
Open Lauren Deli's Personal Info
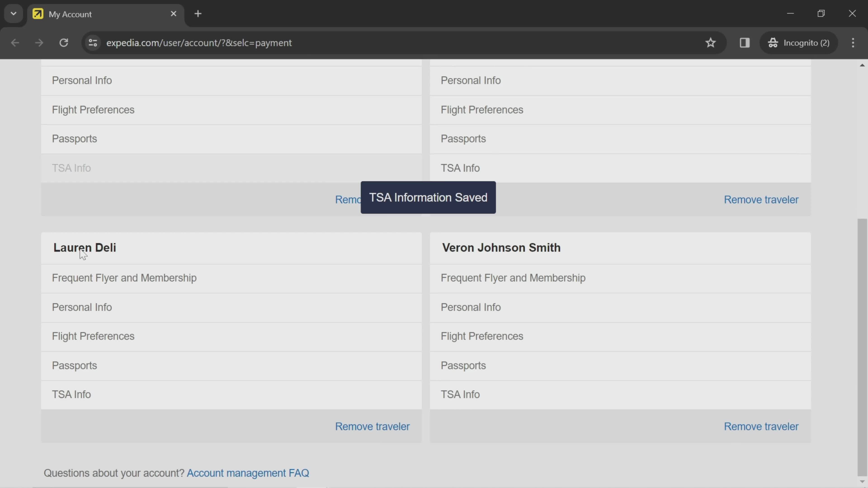(x=231, y=307)
